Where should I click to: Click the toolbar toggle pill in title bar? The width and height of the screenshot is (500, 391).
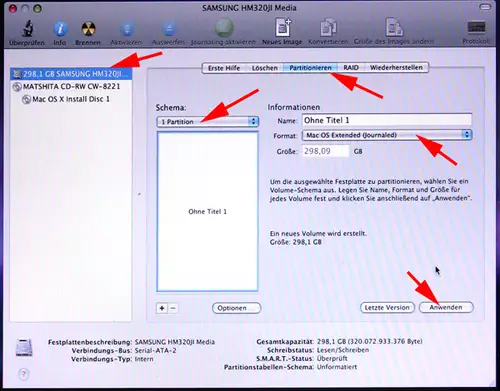[485, 7]
